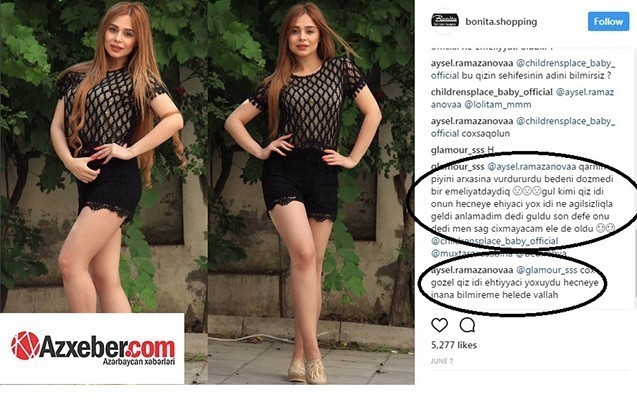Viewport: 637px width, 400px height.
Task: Open glamour_sss commenter profile with H comment
Action: (457, 150)
